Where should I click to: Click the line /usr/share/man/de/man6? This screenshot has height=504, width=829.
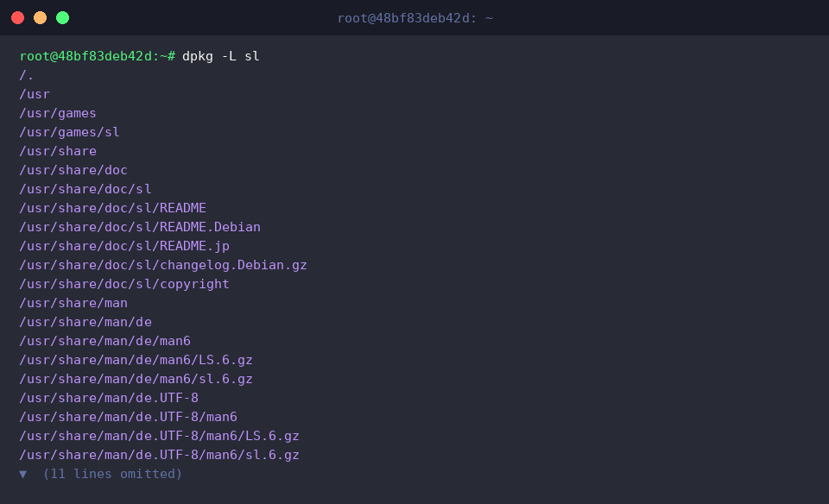pyautogui.click(x=104, y=341)
